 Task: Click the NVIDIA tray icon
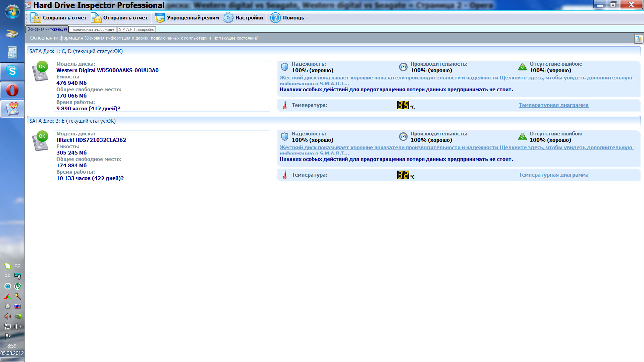pos(18,316)
